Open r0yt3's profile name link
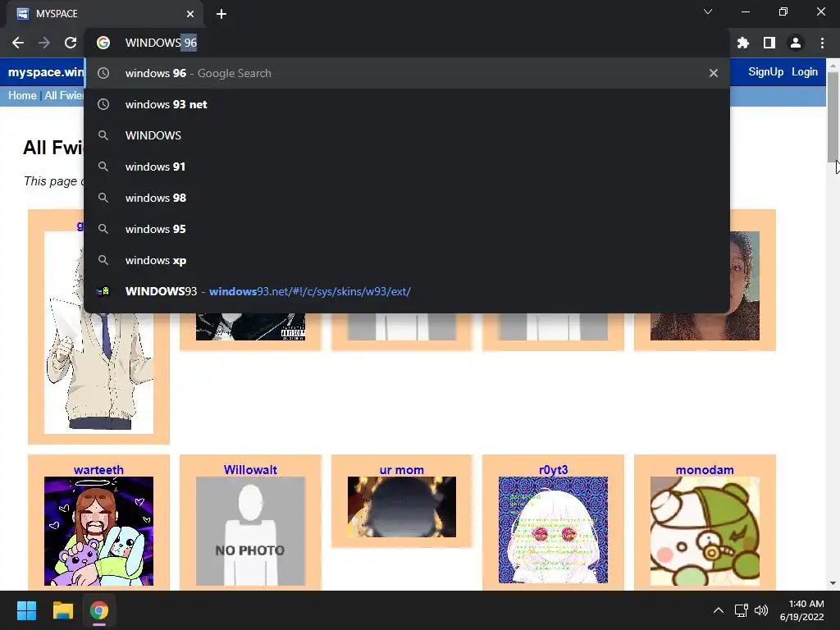 (x=554, y=470)
